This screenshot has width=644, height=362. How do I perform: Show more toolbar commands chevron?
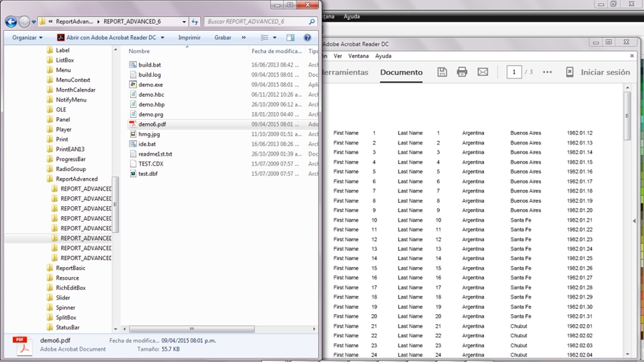[x=243, y=37]
